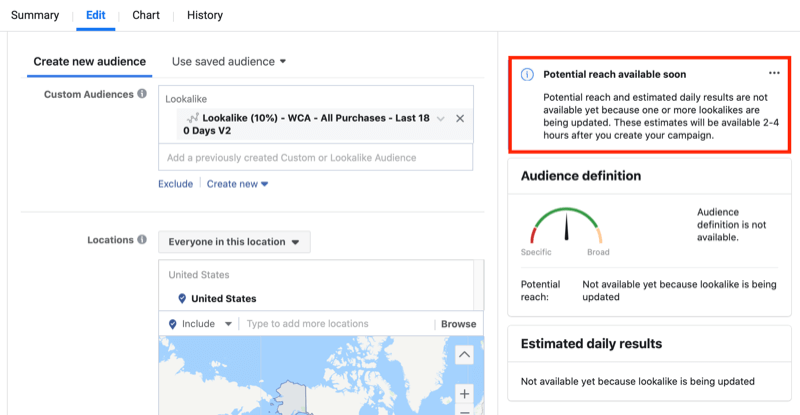
Task: Open Everyone in this location dropdown
Action: pos(234,242)
